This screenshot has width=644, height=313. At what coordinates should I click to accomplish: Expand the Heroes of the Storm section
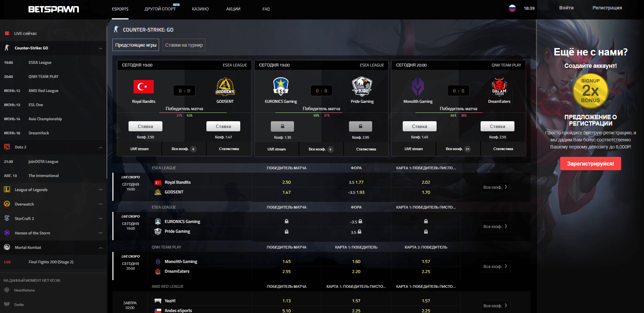pyautogui.click(x=100, y=233)
